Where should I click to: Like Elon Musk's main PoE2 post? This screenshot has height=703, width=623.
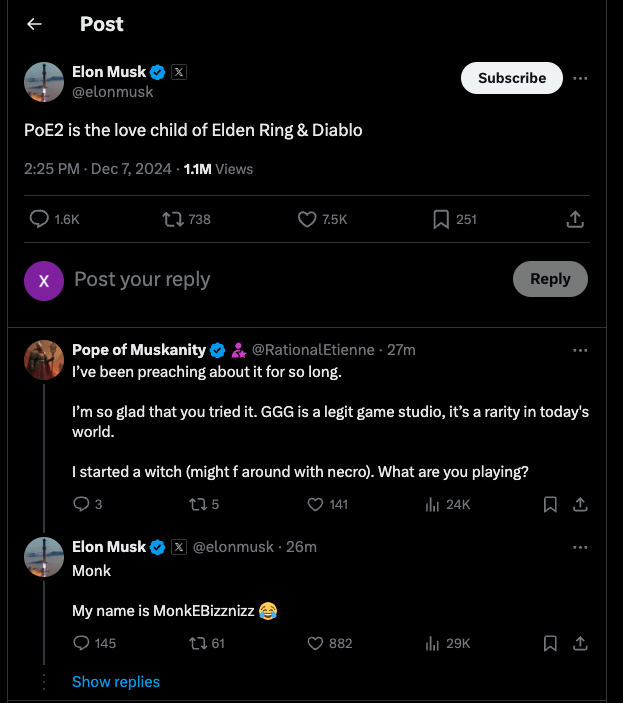click(x=308, y=219)
